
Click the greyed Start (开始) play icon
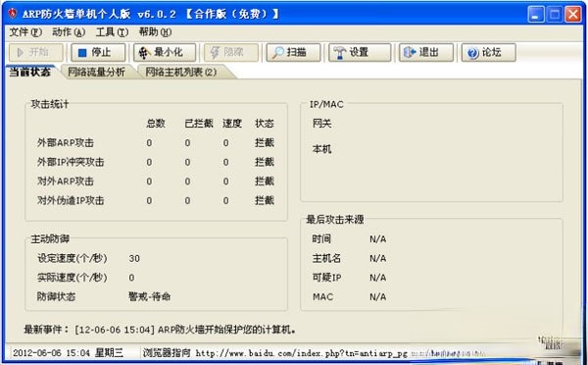coord(21,53)
